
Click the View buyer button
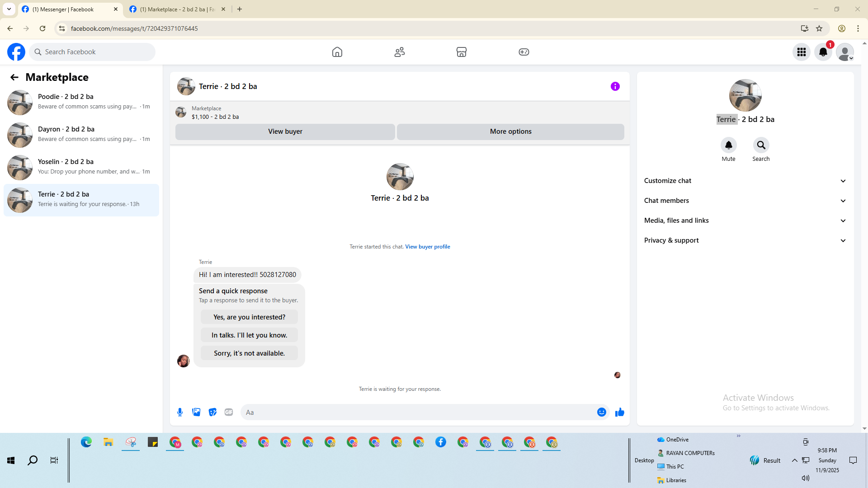pos(285,131)
